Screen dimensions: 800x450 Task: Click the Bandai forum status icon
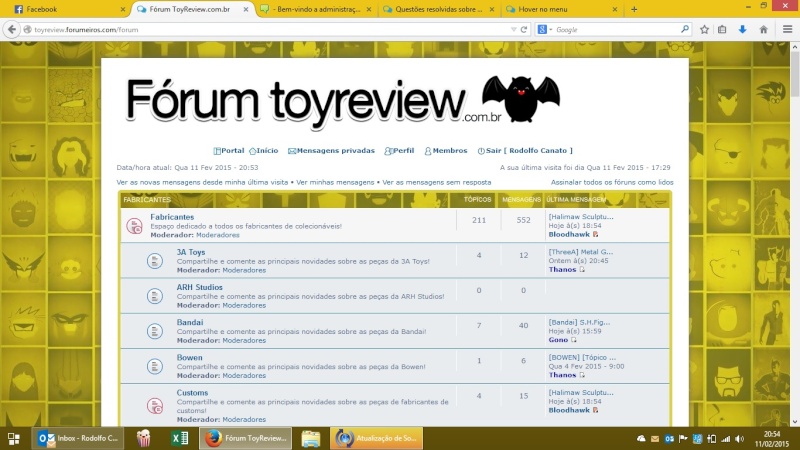tap(155, 331)
